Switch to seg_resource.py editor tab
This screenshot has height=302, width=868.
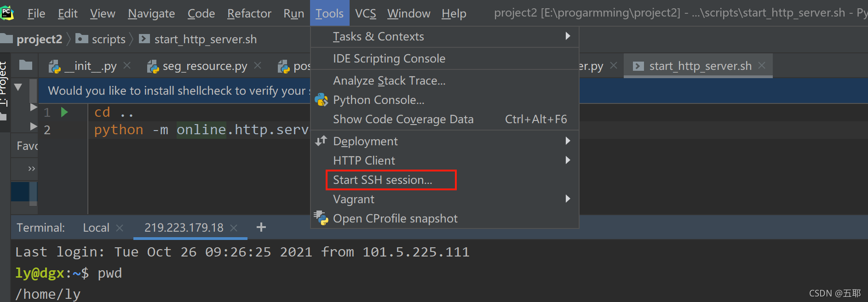pos(205,66)
